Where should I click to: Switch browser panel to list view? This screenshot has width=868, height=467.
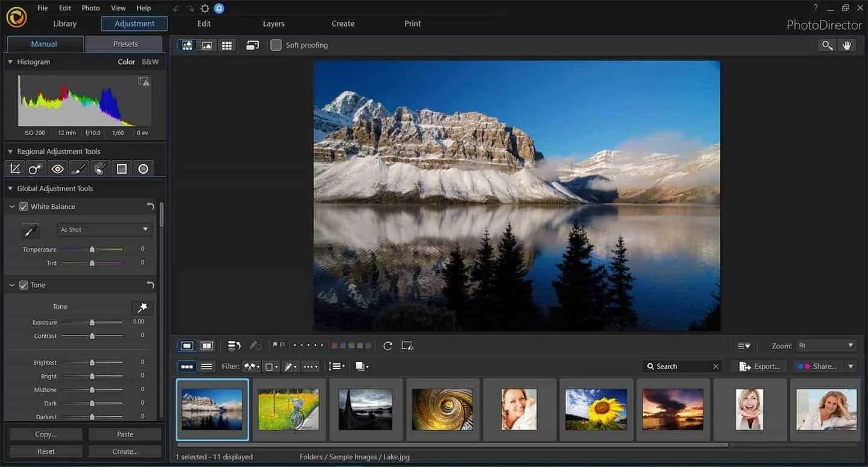207,366
